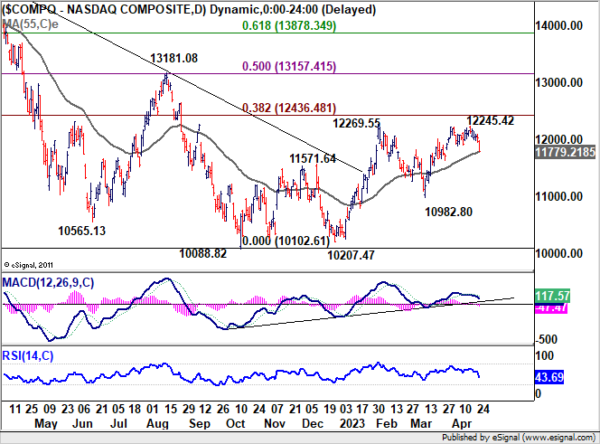Viewport: 600px width, 444px height.
Task: Click the Aug month label on time axis
Action: tap(158, 424)
